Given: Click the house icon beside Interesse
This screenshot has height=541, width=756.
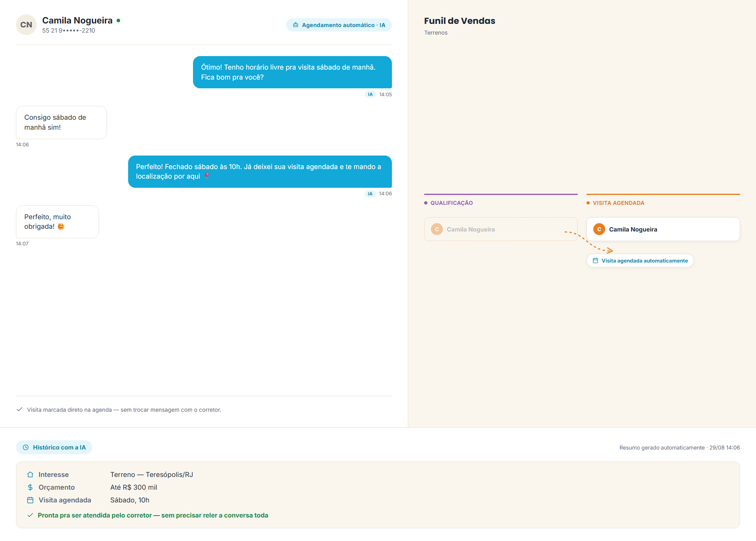Looking at the screenshot, I should click(x=30, y=475).
